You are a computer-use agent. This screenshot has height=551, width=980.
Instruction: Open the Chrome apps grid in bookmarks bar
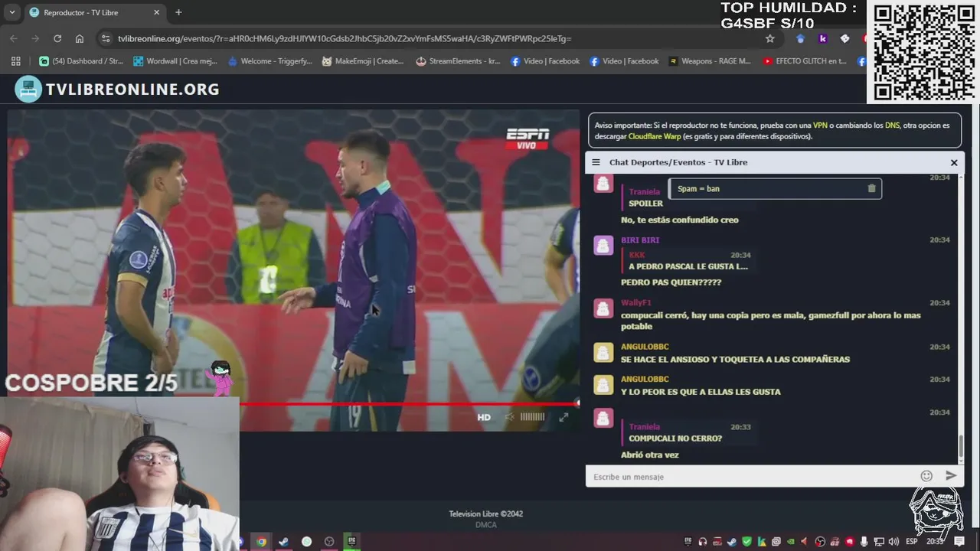(15, 61)
